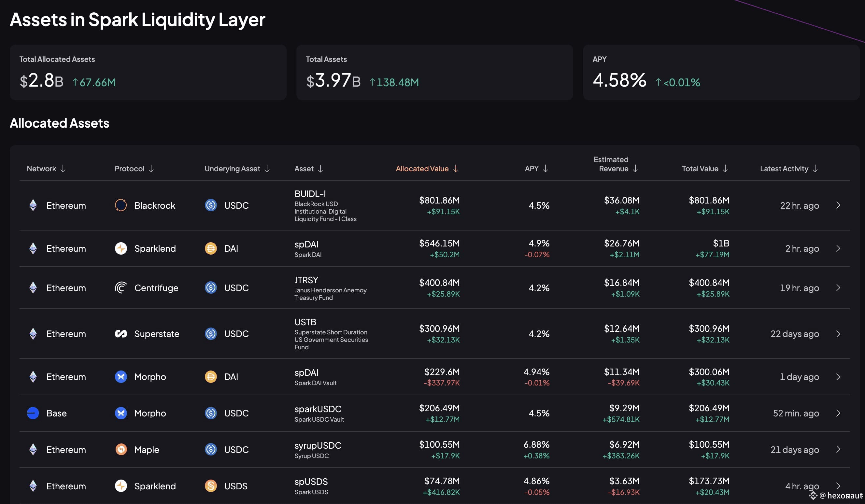Click the Ethereum icon in the spUSDS row
865x504 pixels.
(33, 486)
